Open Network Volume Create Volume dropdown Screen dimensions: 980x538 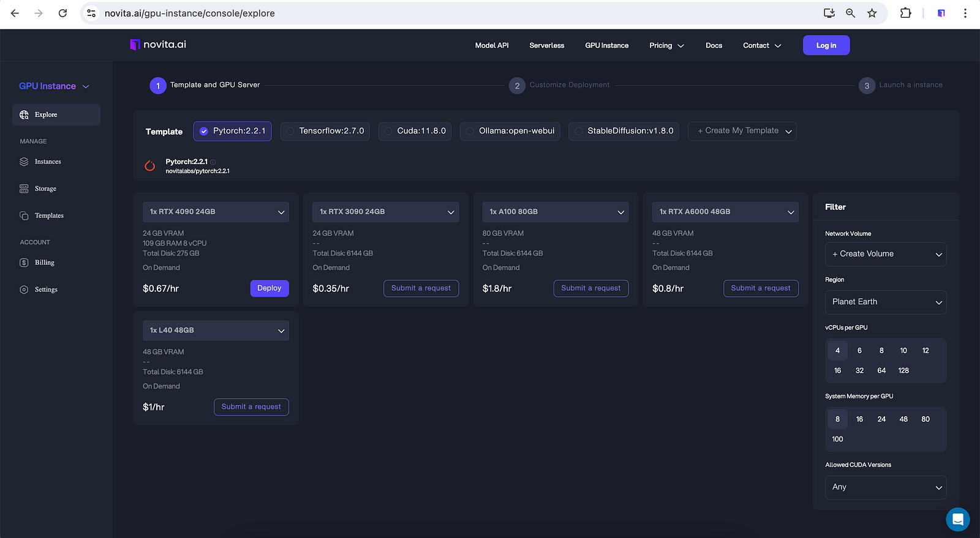pos(886,254)
